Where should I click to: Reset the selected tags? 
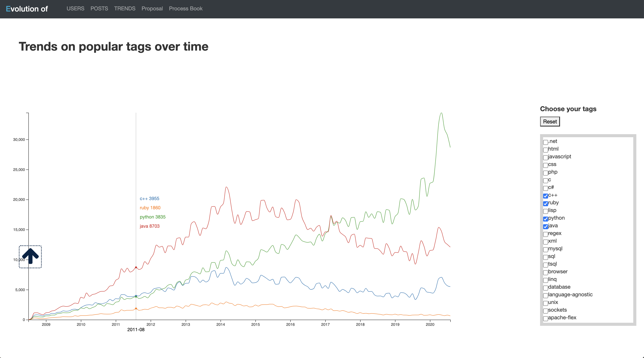(x=550, y=122)
